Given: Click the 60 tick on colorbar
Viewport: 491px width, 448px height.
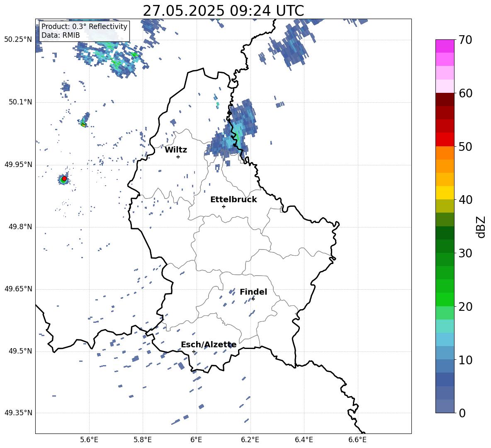Looking at the screenshot, I should [x=465, y=93].
